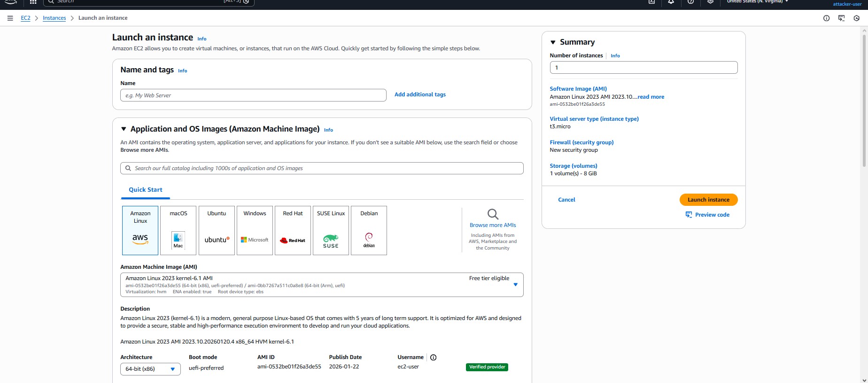Open the hamburger navigation menu icon
Screen dimensions: 868x383
coord(10,18)
